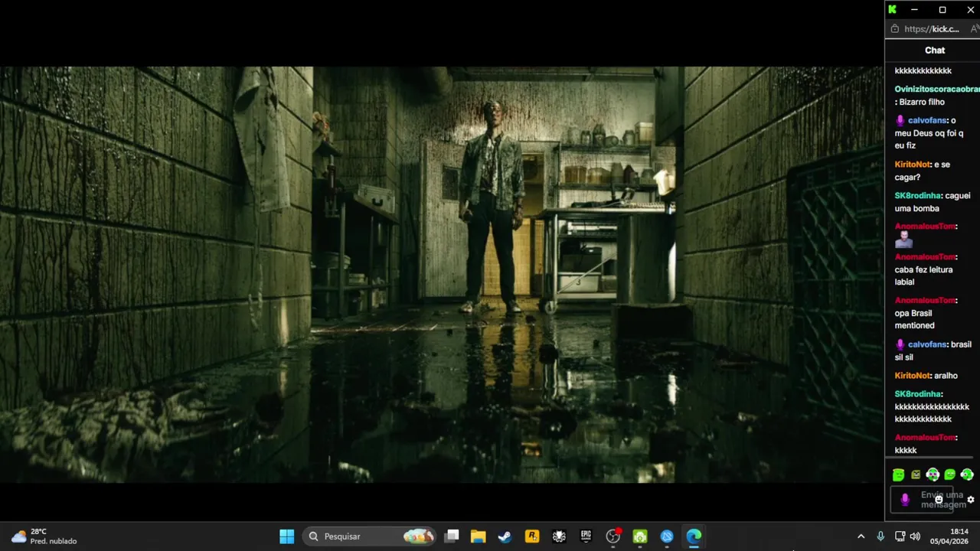Open the blue round app icon on the taskbar
Image resolution: width=980 pixels, height=551 pixels.
(667, 536)
